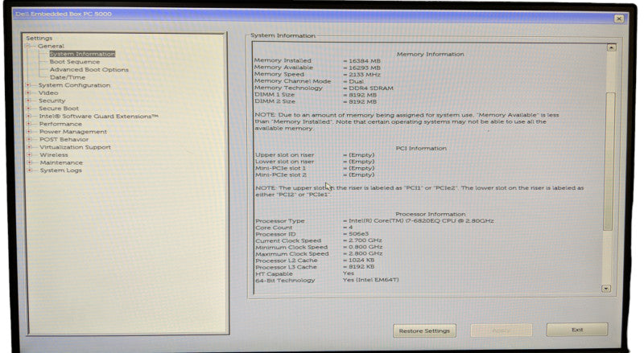Click the Core Count label
The width and height of the screenshot is (644, 353).
(274, 228)
